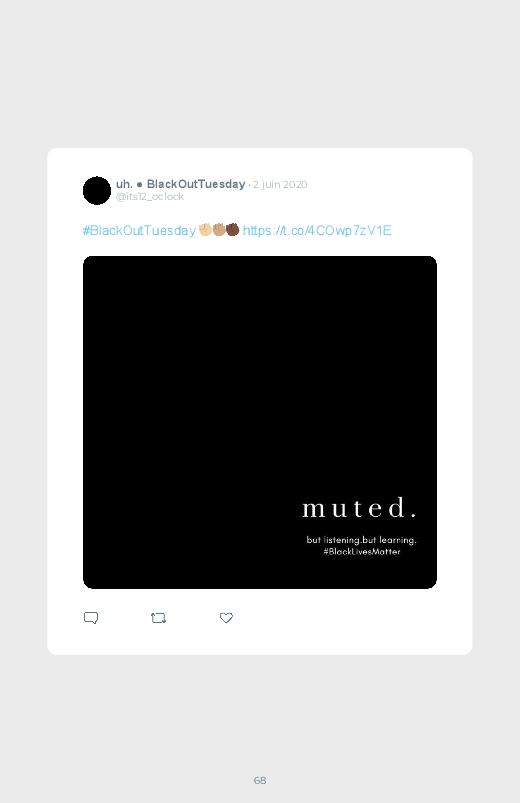Click the bold BlackOutTuesday display name

(196, 184)
